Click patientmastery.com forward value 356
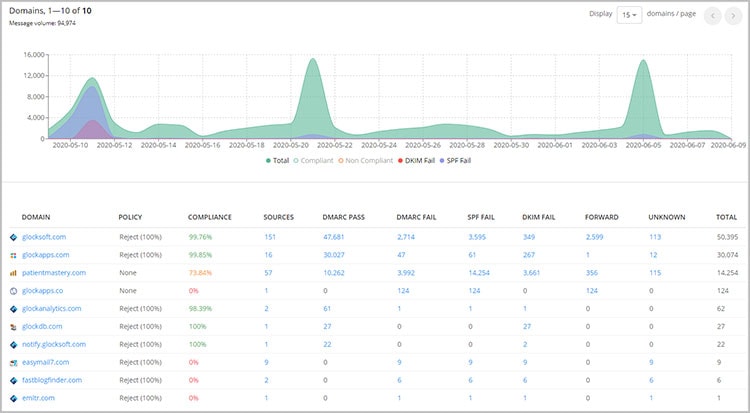 pos(592,273)
